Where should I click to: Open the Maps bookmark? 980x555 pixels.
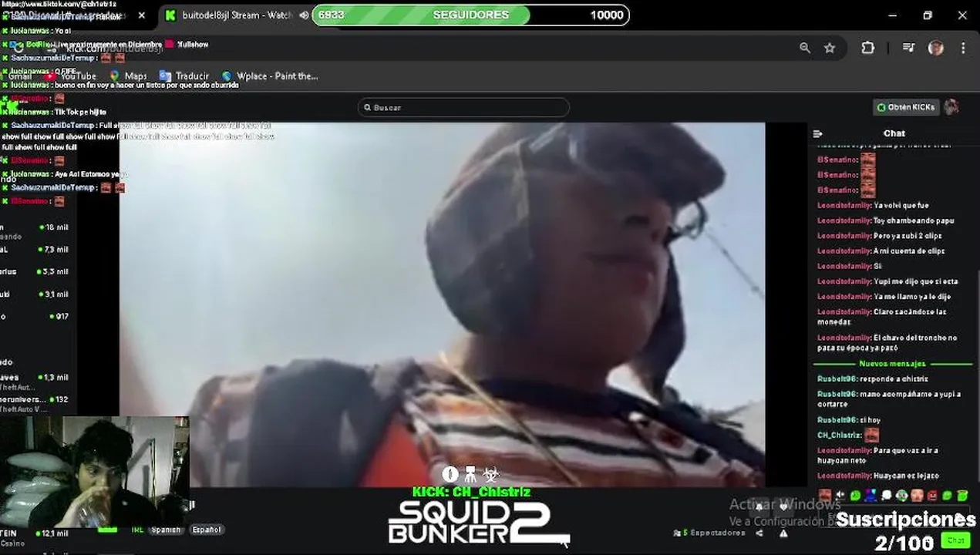point(128,76)
